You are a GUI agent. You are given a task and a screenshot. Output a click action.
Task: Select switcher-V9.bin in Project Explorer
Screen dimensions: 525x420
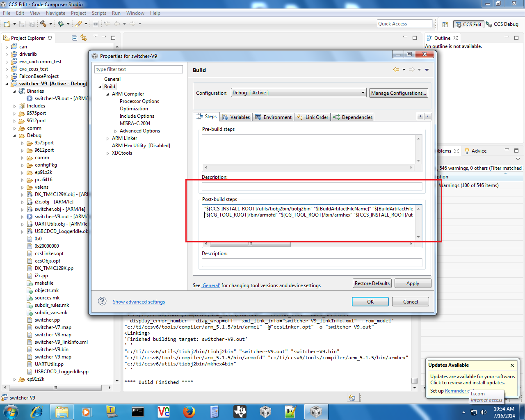52,349
